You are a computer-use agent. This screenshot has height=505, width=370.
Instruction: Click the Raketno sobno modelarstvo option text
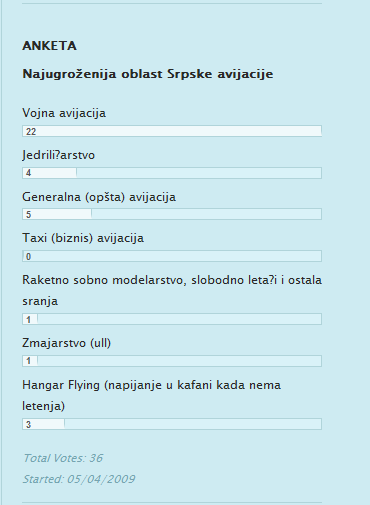point(172,290)
